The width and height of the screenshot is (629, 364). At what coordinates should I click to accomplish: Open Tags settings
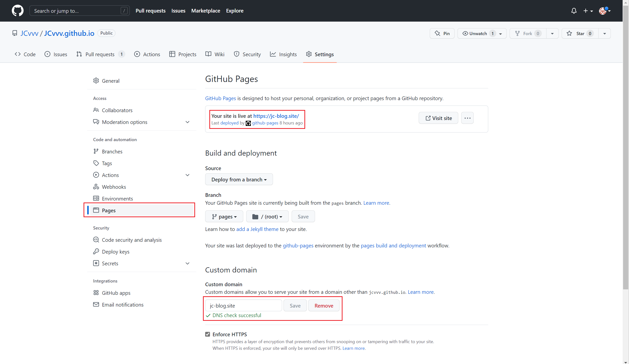(142, 163)
